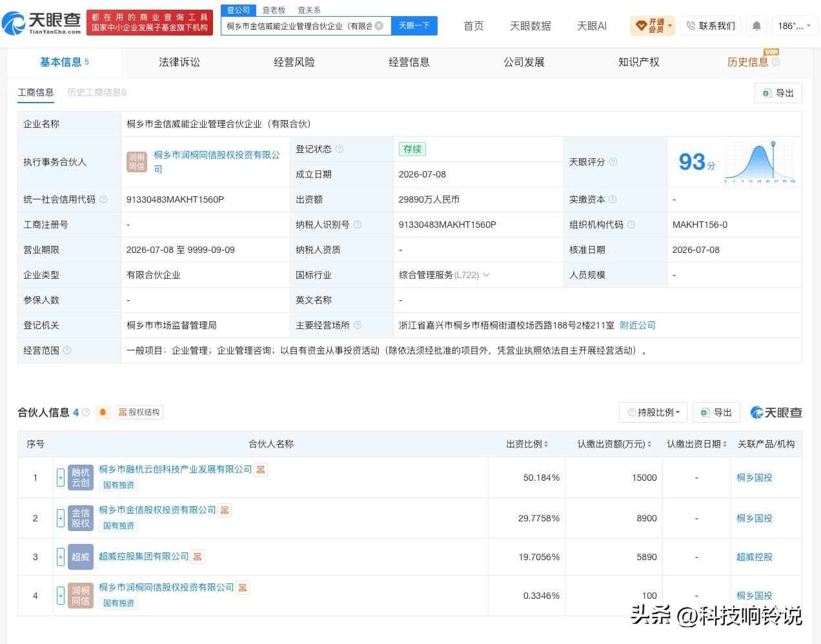Click the 天眼一下 search button
This screenshot has height=644, width=821.
coord(414,26)
